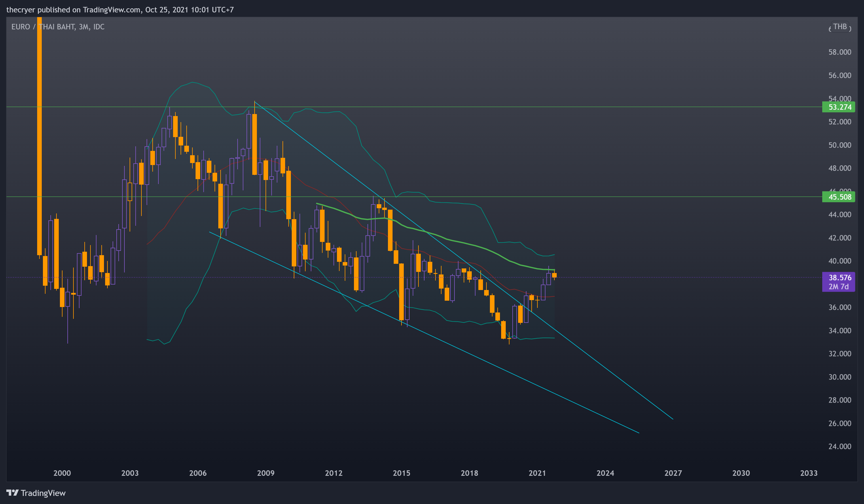This screenshot has width=864, height=504.
Task: Click the 32.000 price scale value
Action: pos(840,353)
